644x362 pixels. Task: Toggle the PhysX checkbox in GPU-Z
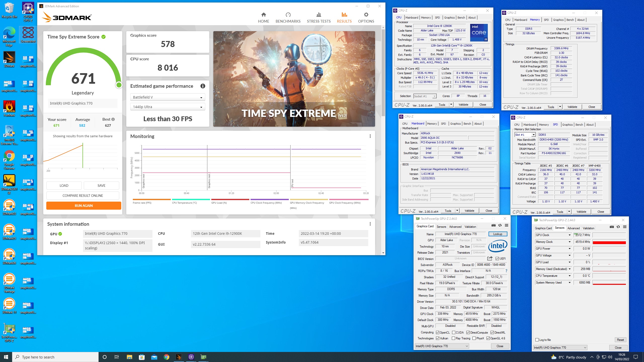tap(474, 338)
